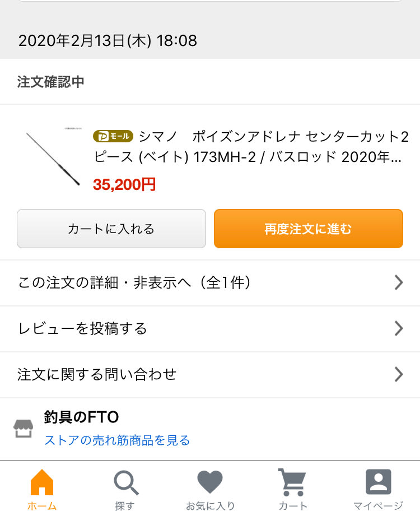Tap the 35,200円 price text
This screenshot has height=516, width=420.
click(124, 185)
